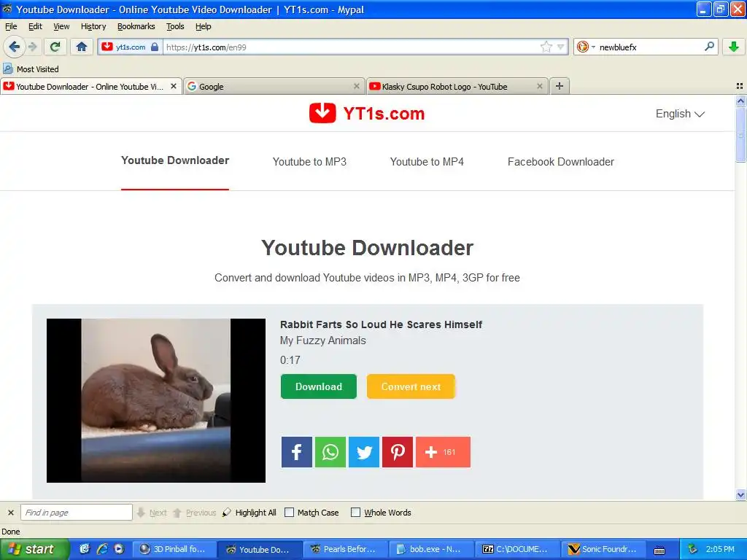Viewport: 747px width, 560px height.
Task: Close the find bar with X
Action: click(x=10, y=513)
